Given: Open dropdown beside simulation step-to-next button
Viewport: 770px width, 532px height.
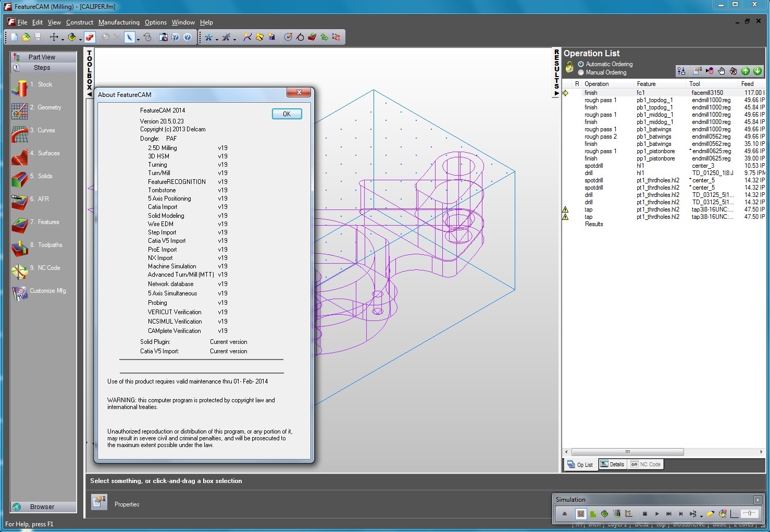Looking at the screenshot, I should [701, 515].
